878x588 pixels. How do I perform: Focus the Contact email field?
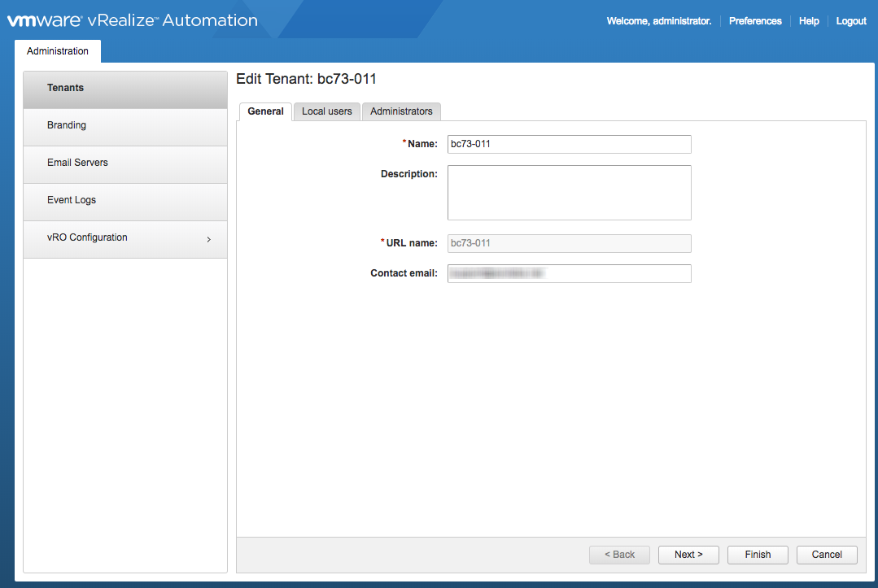point(570,273)
